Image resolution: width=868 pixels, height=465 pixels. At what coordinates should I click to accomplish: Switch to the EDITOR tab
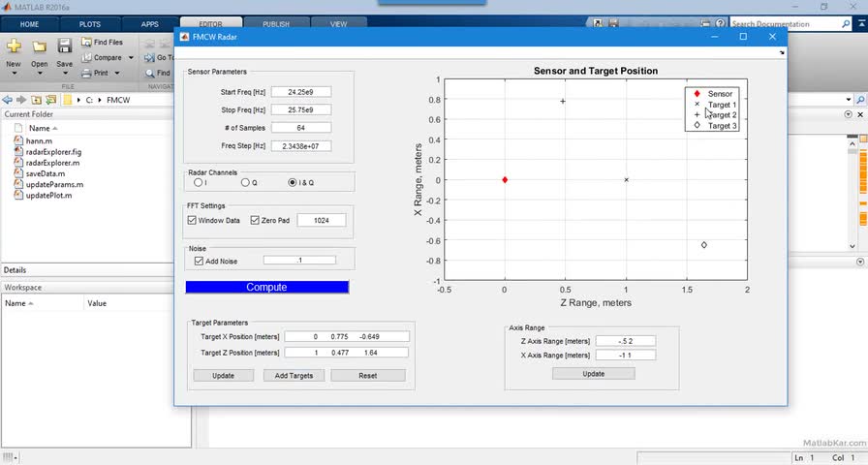211,24
